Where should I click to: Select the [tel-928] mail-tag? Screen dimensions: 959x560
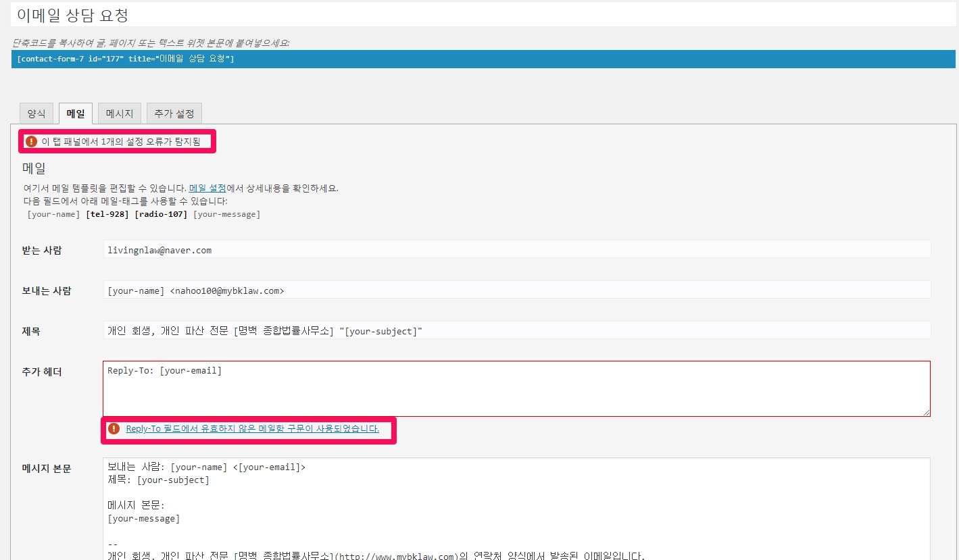pyautogui.click(x=108, y=214)
